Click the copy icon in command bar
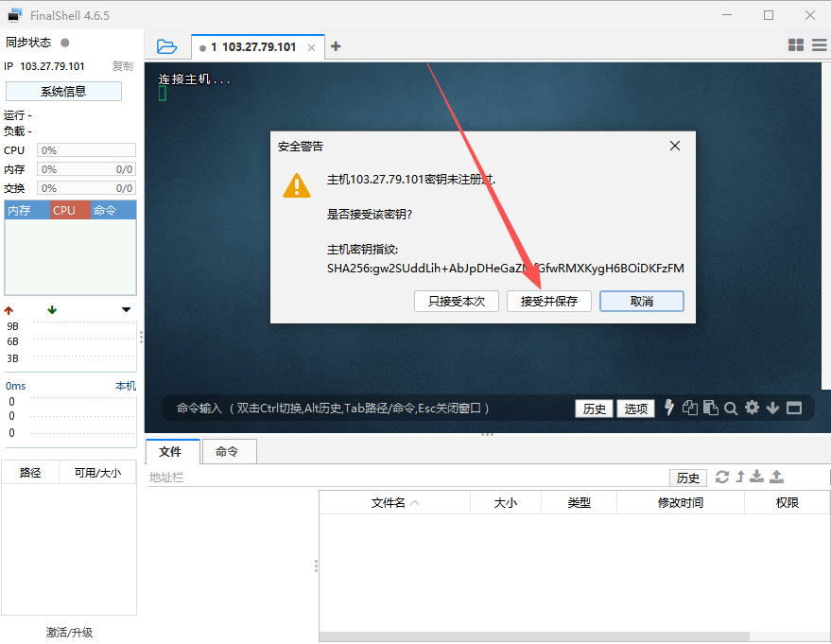 coord(690,408)
